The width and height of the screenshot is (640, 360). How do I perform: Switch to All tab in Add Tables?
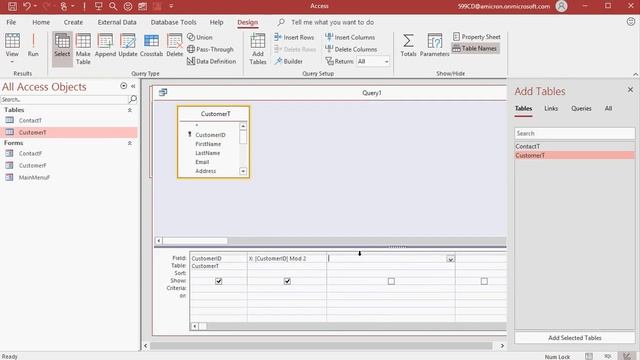[608, 108]
